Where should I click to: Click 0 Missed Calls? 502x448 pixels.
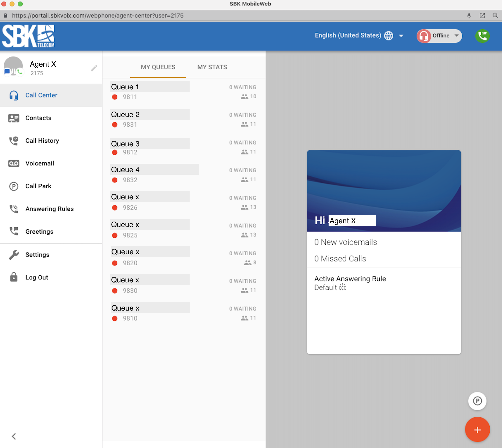(340, 259)
